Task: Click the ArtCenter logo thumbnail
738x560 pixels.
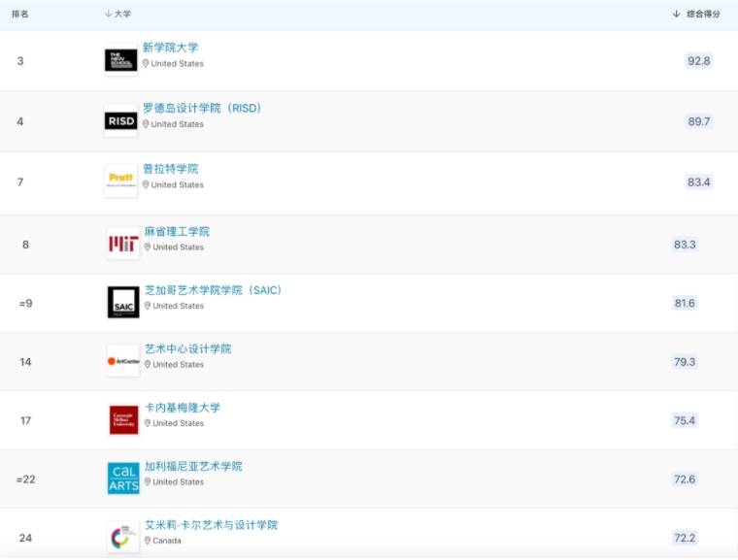Action: tap(123, 361)
